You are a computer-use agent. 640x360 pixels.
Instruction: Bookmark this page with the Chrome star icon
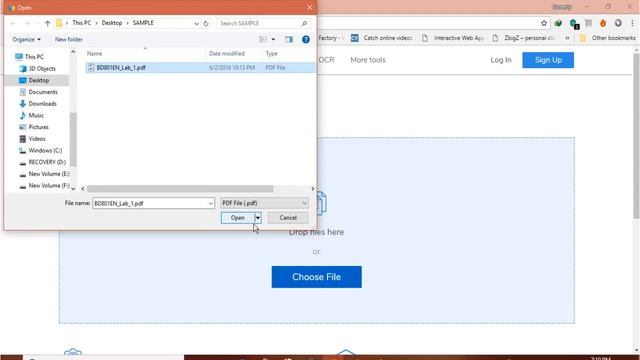click(544, 23)
